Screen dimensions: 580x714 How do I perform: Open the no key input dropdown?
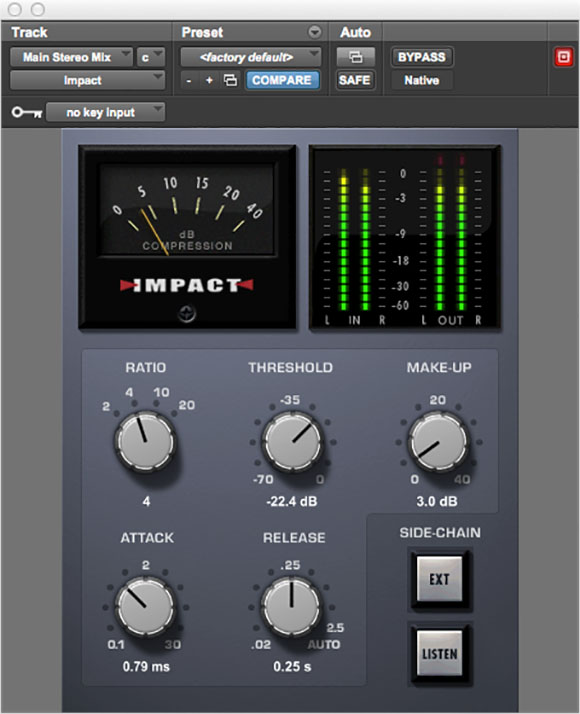(106, 112)
